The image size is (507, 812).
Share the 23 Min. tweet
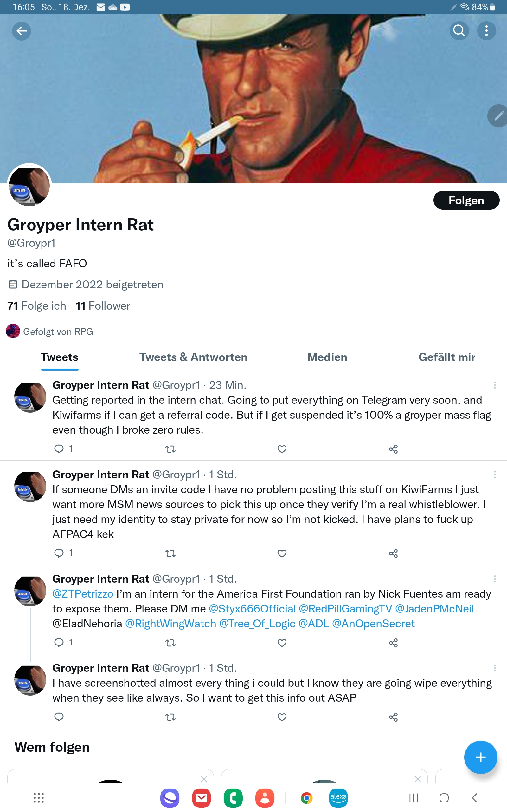(x=393, y=449)
